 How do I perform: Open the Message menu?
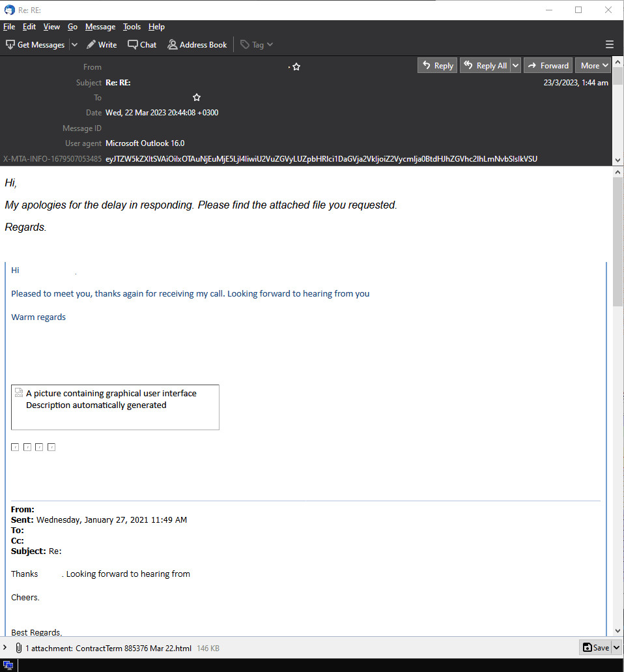tap(100, 27)
